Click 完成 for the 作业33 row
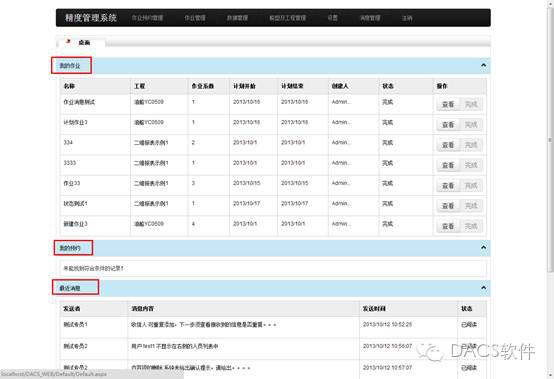The image size is (554, 379). [471, 185]
